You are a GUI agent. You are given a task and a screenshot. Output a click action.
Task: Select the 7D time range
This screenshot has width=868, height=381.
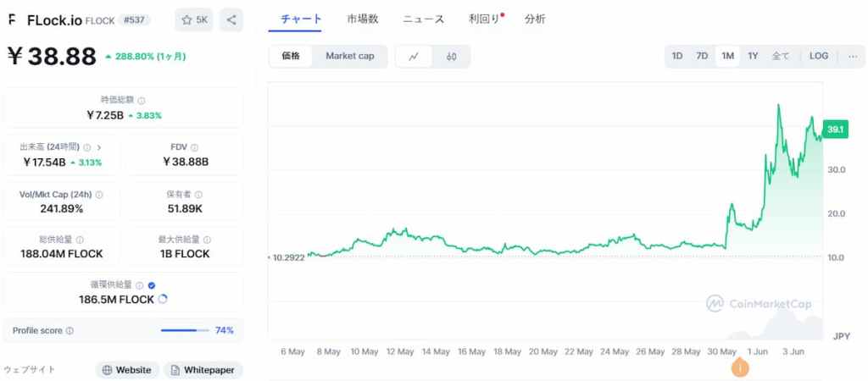click(x=702, y=57)
